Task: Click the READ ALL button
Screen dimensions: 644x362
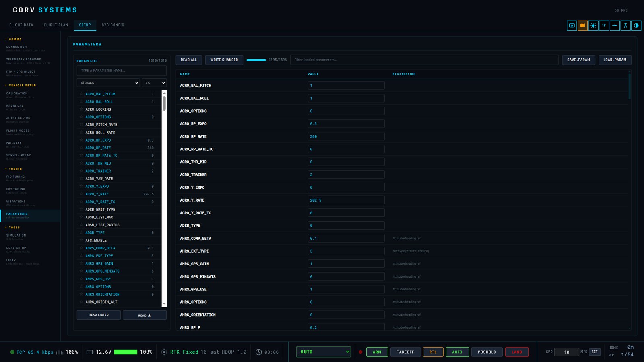Action: pos(189,60)
